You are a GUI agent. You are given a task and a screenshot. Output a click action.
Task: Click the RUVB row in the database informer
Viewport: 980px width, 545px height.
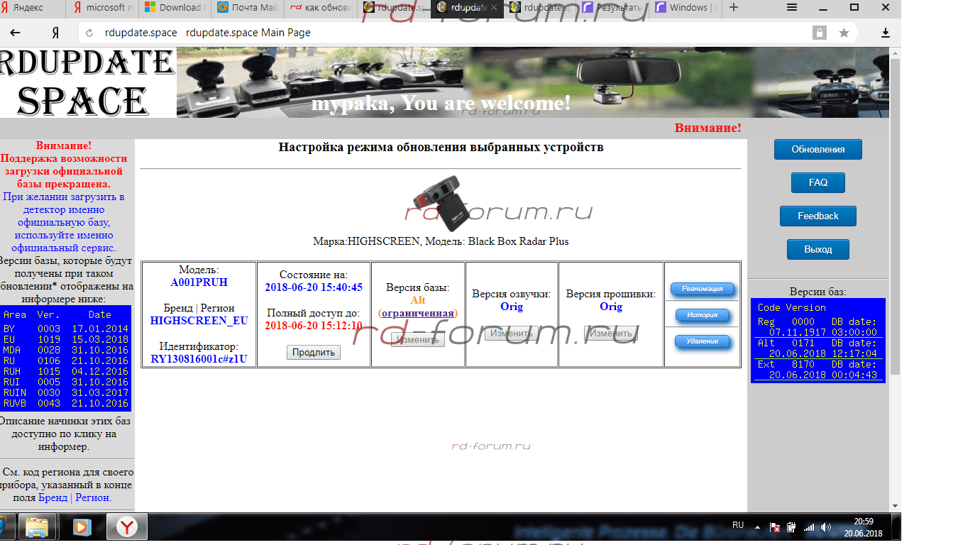coord(65,403)
